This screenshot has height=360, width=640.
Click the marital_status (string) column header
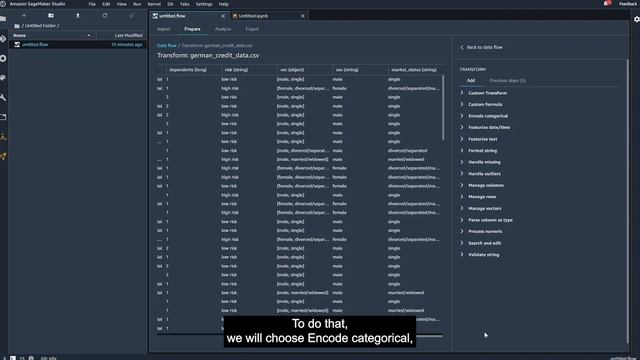point(415,70)
